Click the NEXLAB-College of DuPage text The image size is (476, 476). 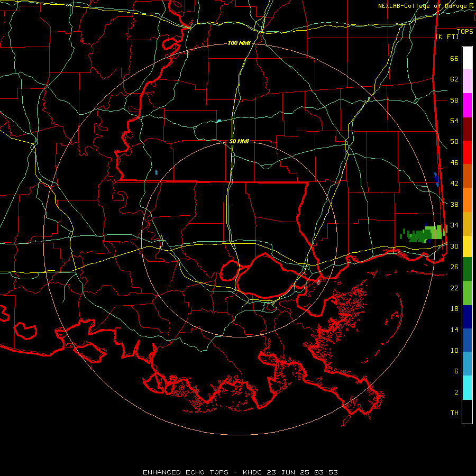pyautogui.click(x=422, y=6)
